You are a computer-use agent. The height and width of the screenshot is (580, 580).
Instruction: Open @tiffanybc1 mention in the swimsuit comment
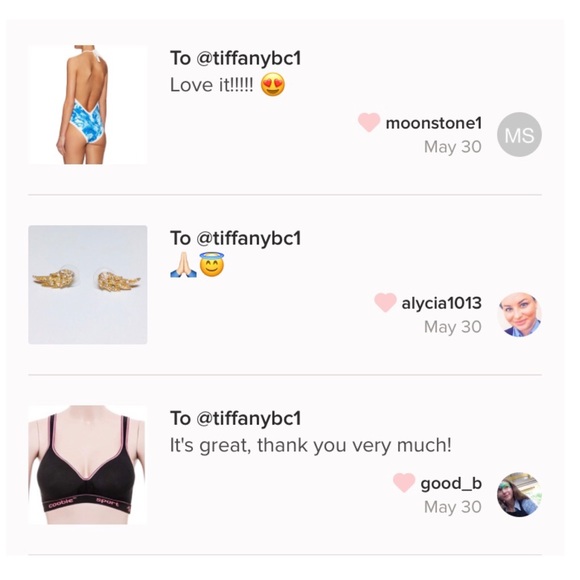point(248,58)
